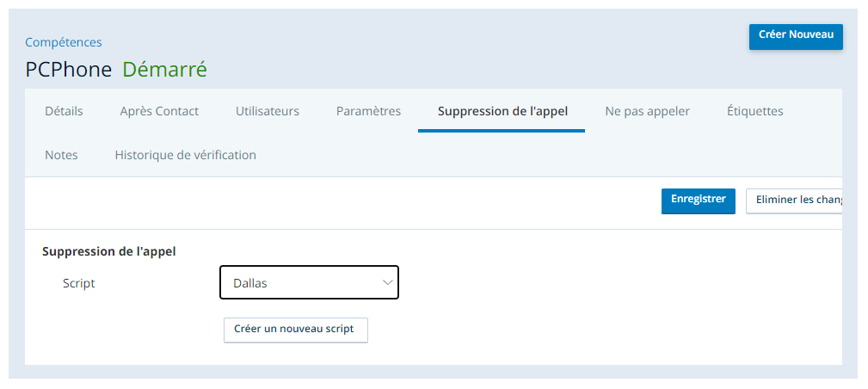Open the Étiquettes tab
This screenshot has height=389, width=868.
point(754,111)
